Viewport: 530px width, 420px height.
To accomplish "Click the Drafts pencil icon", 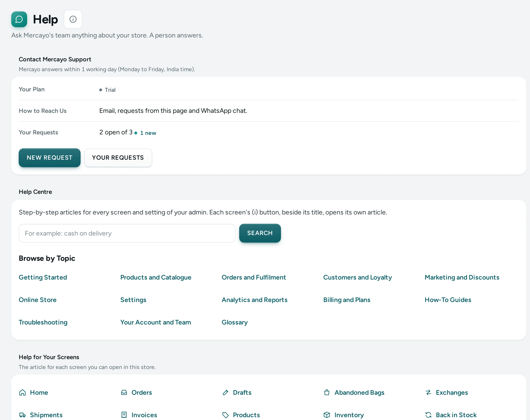I will pyautogui.click(x=225, y=392).
